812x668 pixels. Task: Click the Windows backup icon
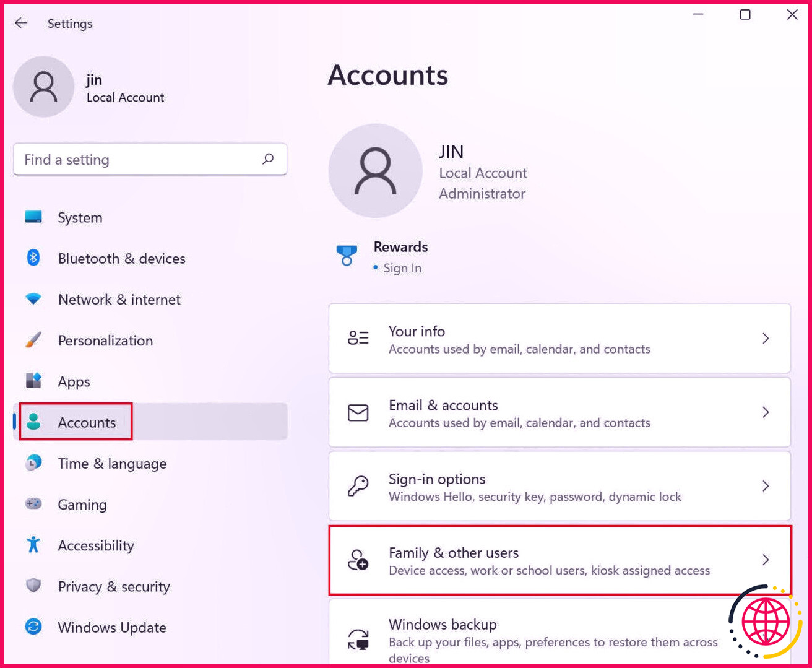tap(358, 639)
